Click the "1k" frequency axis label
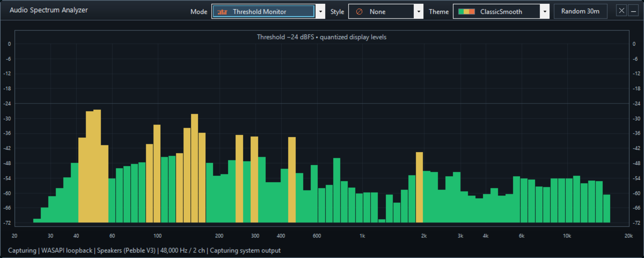Screen dimensions: 644x258 tap(362, 236)
